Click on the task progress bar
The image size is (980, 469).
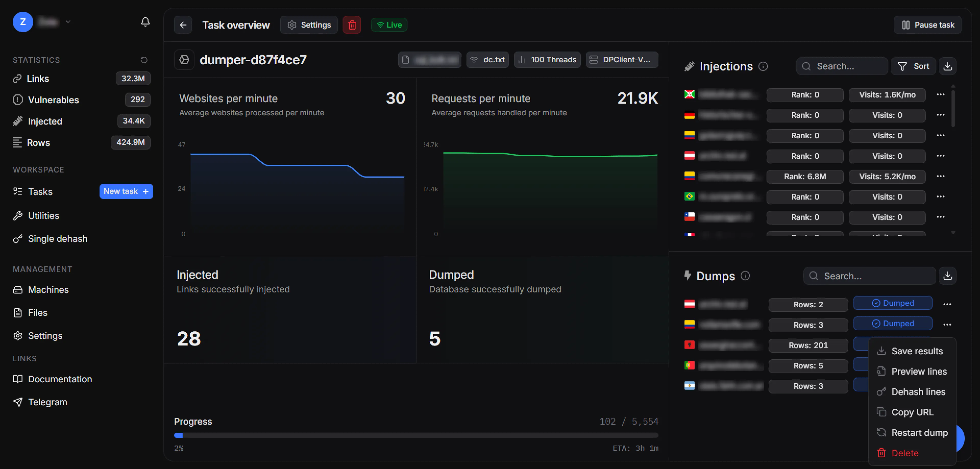[416, 435]
